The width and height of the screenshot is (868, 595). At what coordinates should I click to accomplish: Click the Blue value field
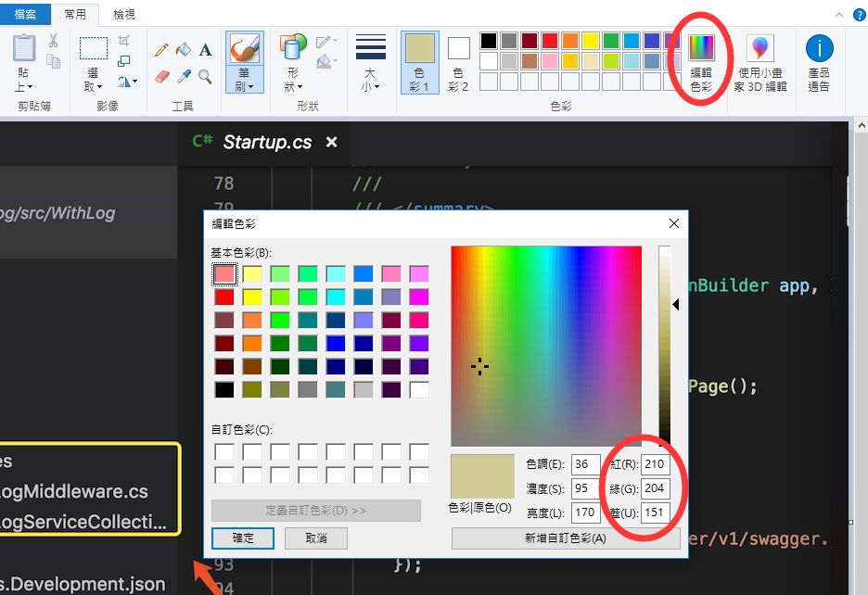pos(656,513)
